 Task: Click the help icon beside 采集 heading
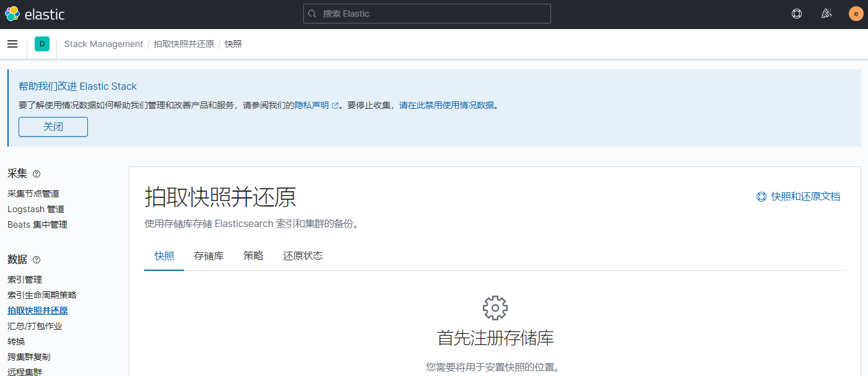tap(37, 174)
